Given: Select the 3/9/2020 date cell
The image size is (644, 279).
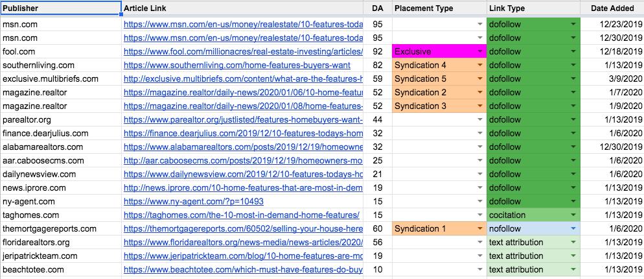Looking at the screenshot, I should [612, 79].
